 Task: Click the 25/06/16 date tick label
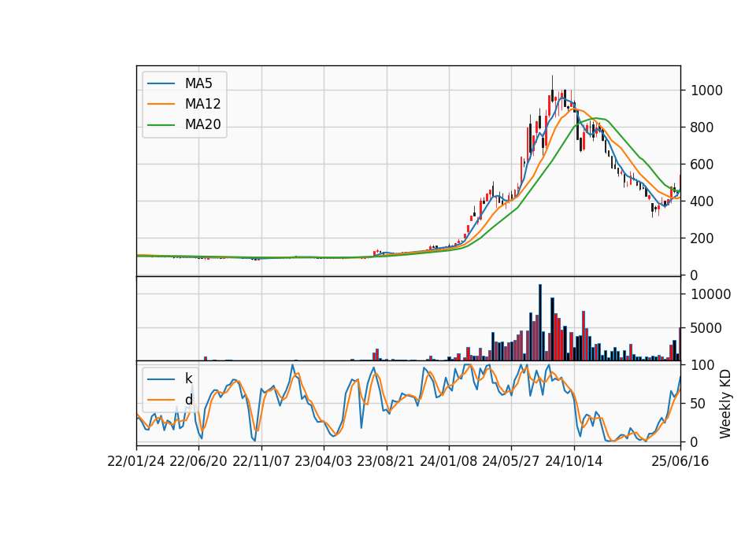point(680,461)
